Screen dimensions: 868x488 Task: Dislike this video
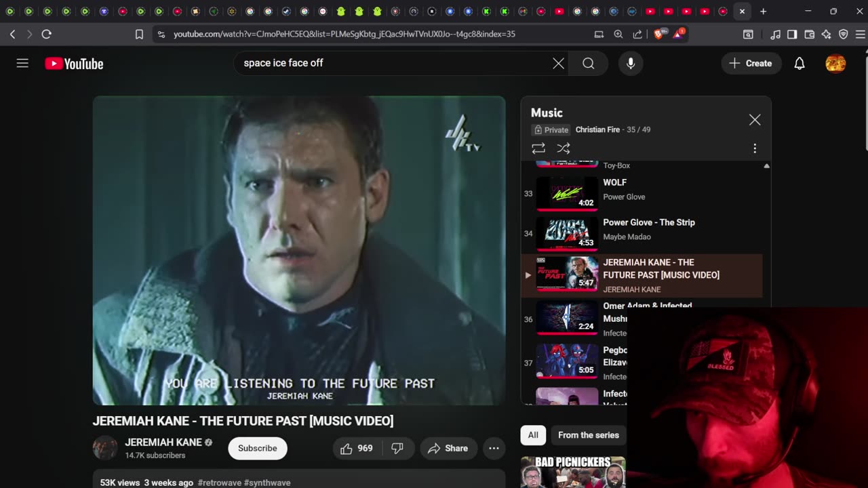tap(398, 448)
